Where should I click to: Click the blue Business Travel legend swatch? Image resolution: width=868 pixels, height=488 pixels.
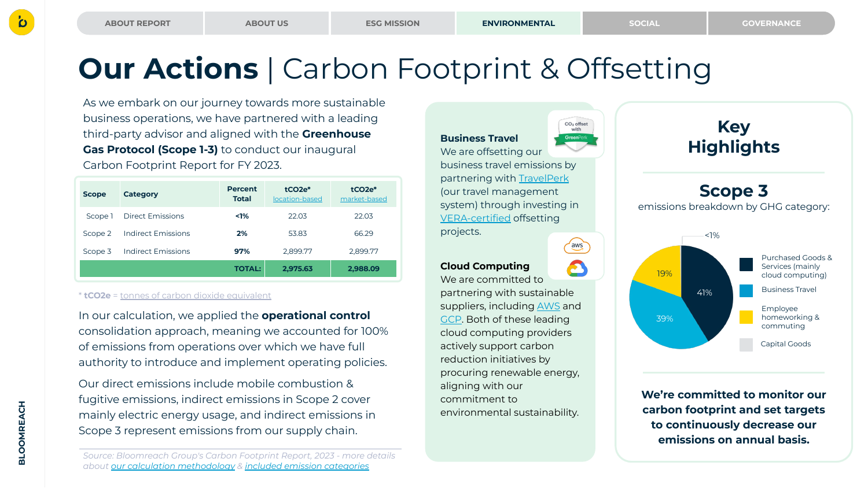746,290
